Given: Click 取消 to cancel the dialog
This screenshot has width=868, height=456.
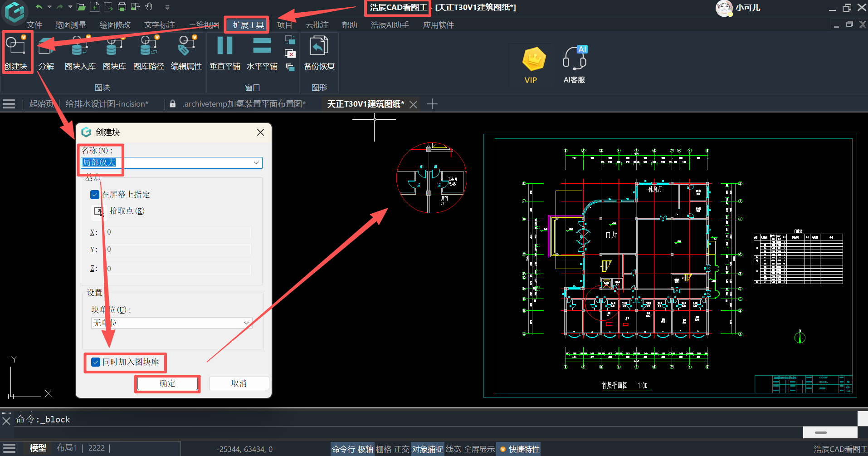Looking at the screenshot, I should 239,383.
